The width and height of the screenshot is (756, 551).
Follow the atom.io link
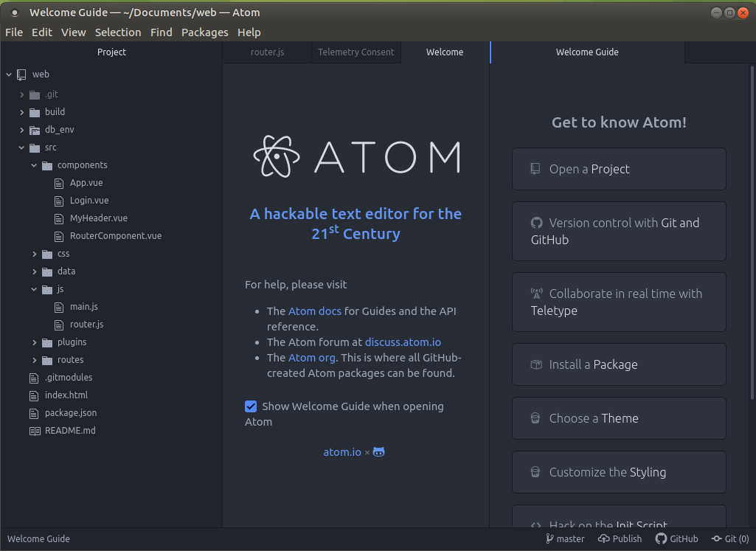342,451
